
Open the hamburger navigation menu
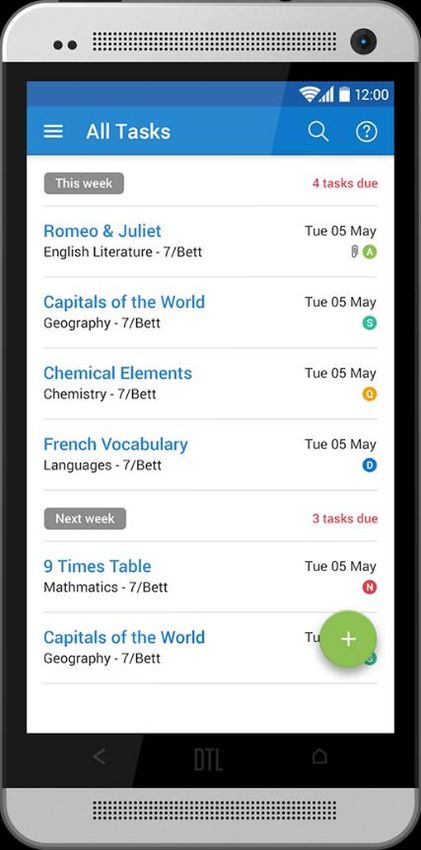click(x=53, y=132)
